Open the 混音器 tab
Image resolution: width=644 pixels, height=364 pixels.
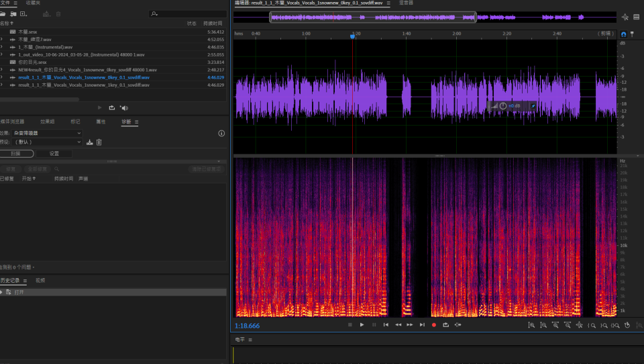tap(406, 3)
